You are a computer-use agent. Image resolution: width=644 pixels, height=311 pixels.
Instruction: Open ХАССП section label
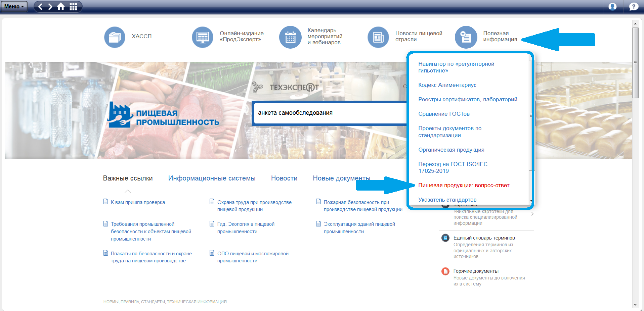point(141,36)
